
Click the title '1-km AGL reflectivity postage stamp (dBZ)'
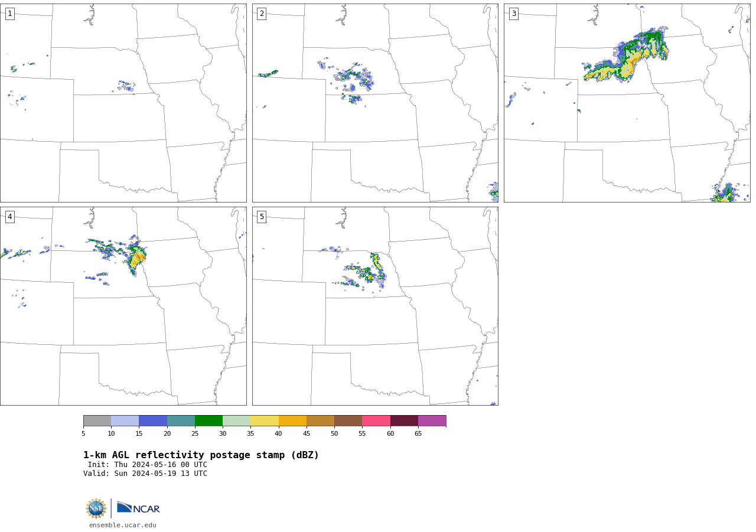[x=201, y=455]
